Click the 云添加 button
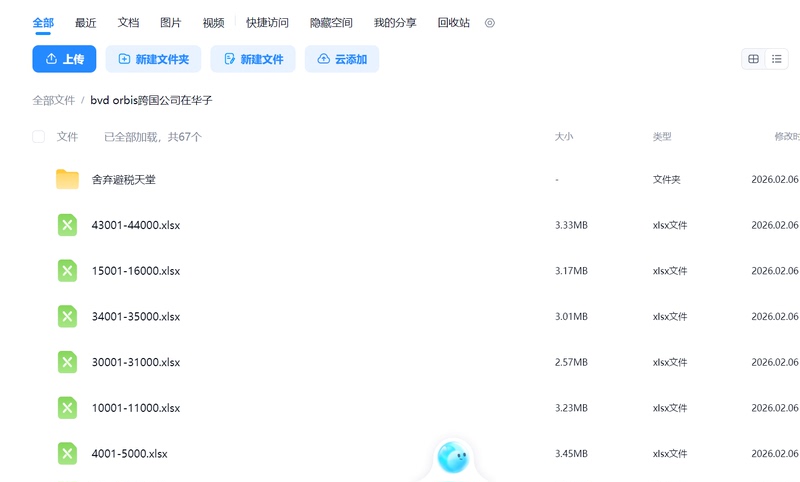 [342, 59]
